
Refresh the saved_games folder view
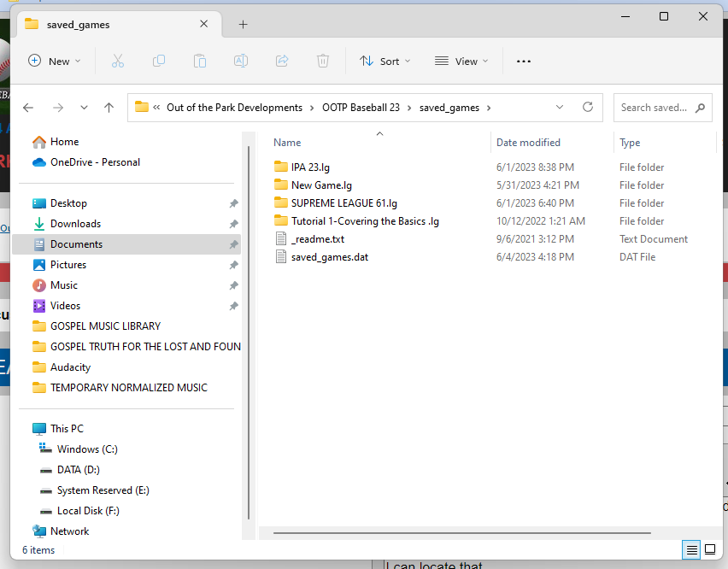[x=587, y=108]
